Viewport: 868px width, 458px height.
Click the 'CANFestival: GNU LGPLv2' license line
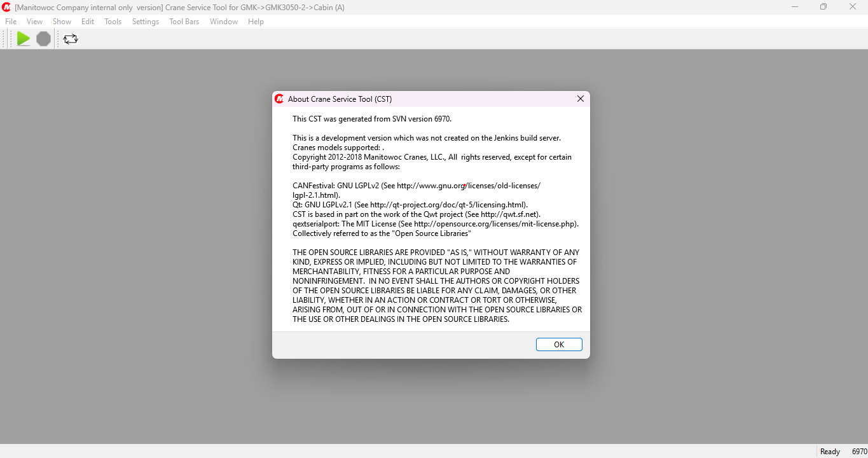tap(417, 186)
